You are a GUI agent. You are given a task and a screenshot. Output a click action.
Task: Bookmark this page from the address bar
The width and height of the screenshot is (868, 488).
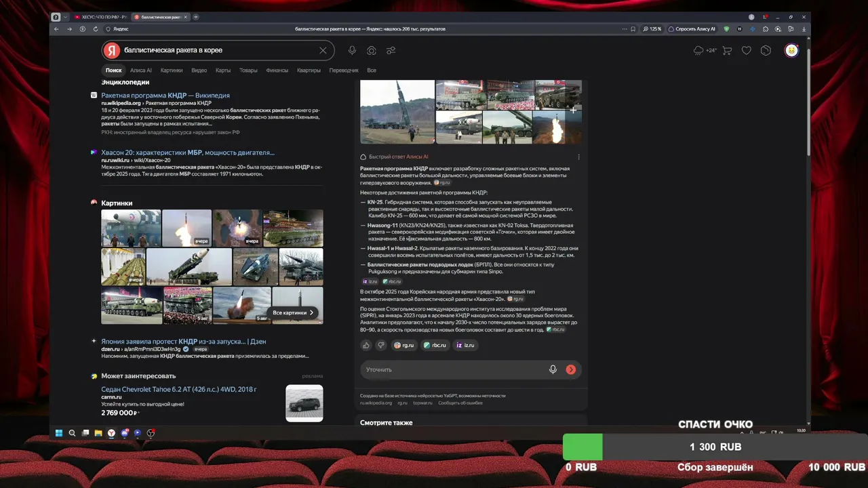(x=633, y=29)
